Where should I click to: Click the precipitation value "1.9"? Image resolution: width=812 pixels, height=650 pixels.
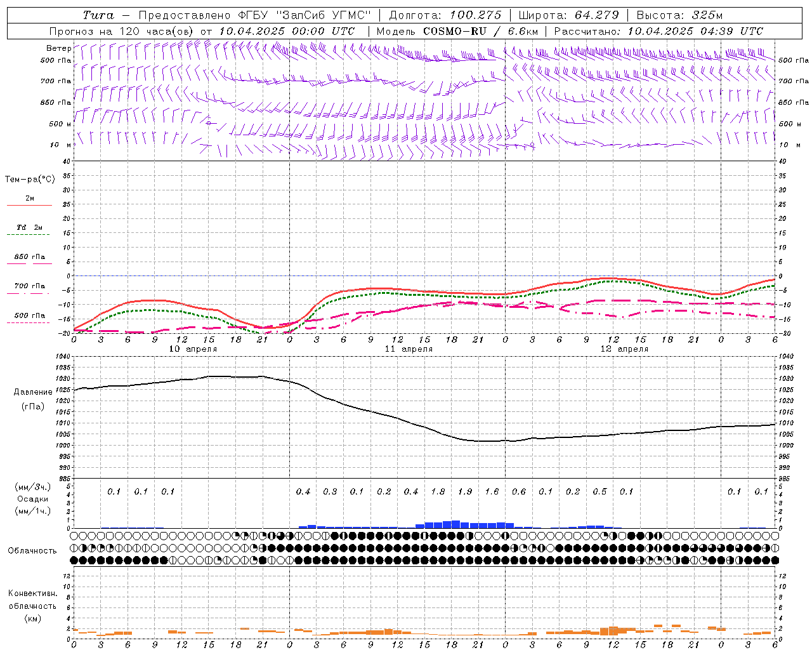click(465, 491)
